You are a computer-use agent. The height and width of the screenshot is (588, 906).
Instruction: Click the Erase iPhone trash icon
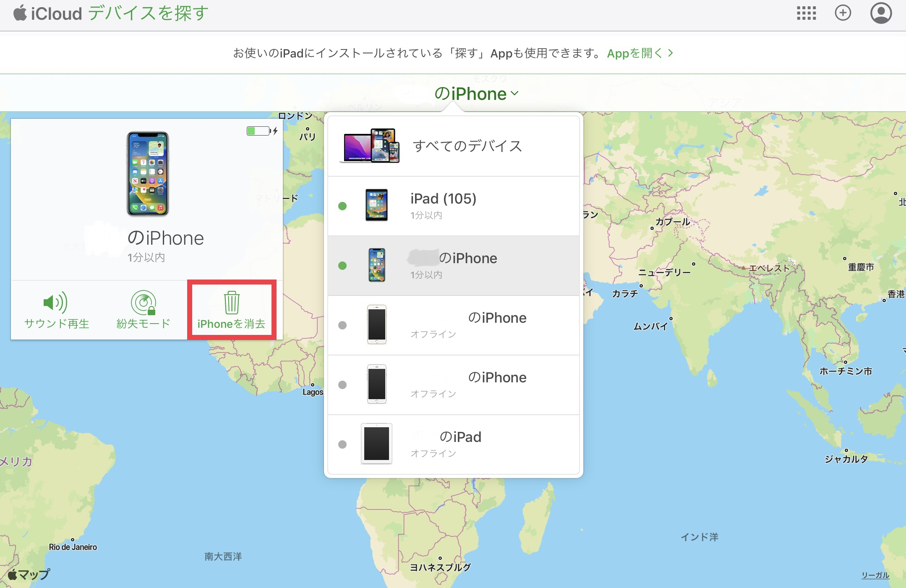(x=232, y=302)
